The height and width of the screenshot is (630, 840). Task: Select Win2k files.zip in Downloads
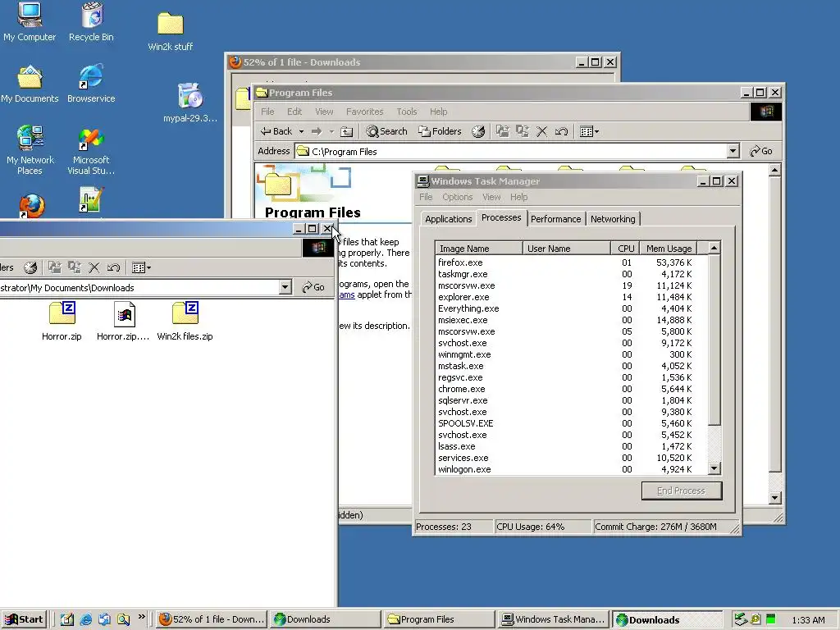click(x=185, y=322)
